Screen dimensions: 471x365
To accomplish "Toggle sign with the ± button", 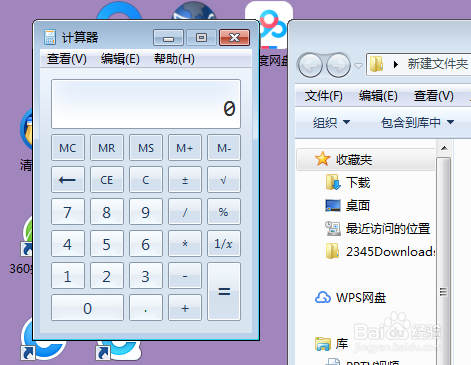I will pyautogui.click(x=185, y=180).
